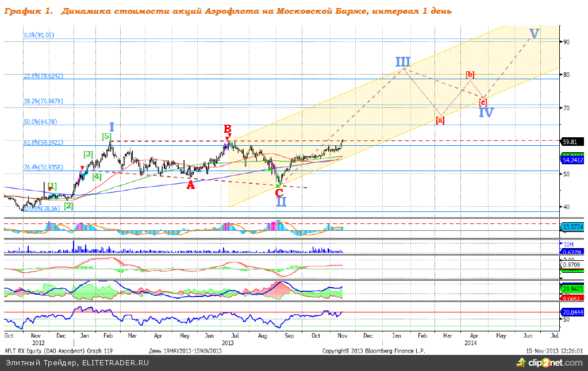
Task: Click the 40 price axis label
Action: click(x=566, y=207)
